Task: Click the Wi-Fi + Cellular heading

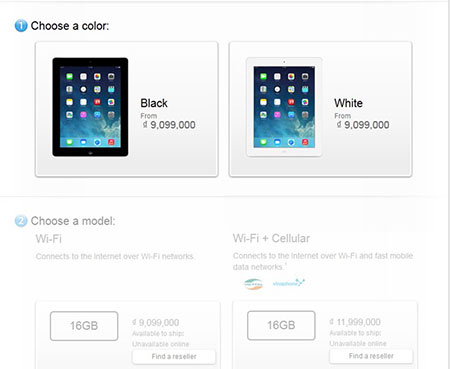Action: point(271,238)
